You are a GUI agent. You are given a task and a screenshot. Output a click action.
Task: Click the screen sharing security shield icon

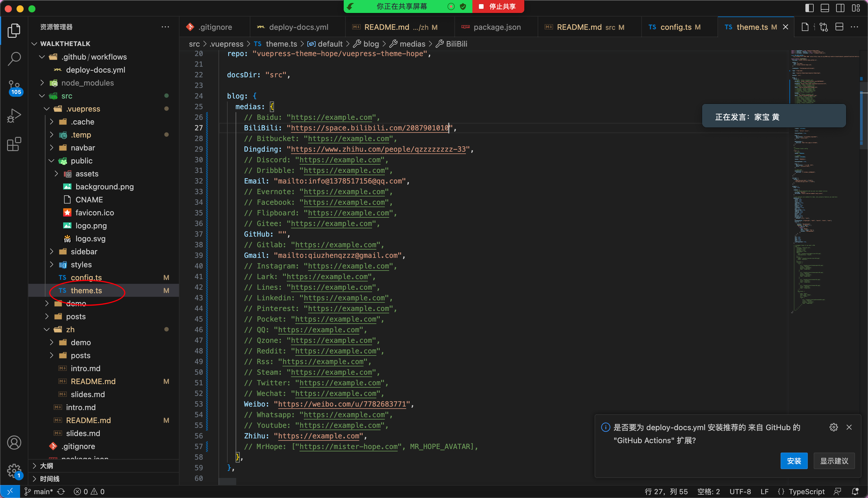[463, 6]
